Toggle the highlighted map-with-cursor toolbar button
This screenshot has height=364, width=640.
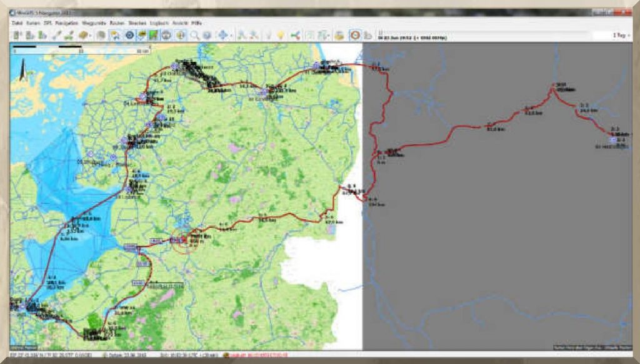(115, 36)
